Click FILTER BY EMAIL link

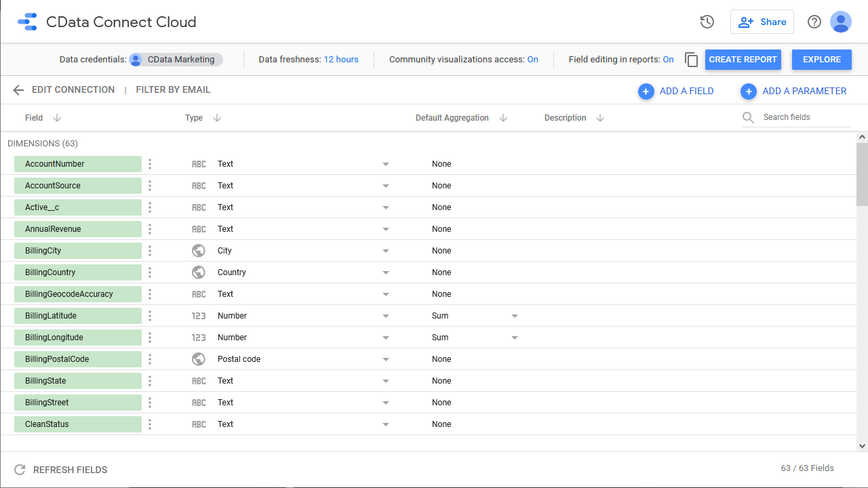(173, 89)
